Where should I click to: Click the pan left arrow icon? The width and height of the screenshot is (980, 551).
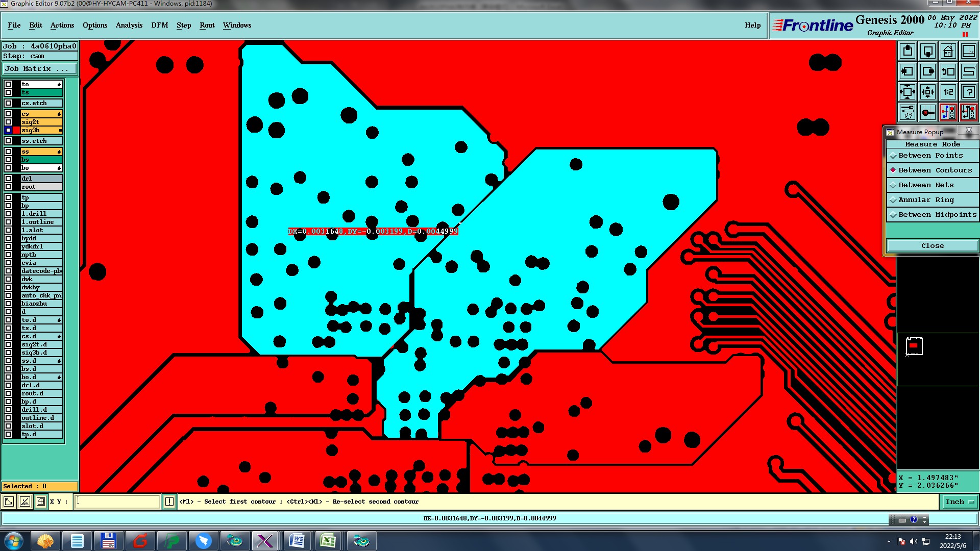click(x=908, y=71)
